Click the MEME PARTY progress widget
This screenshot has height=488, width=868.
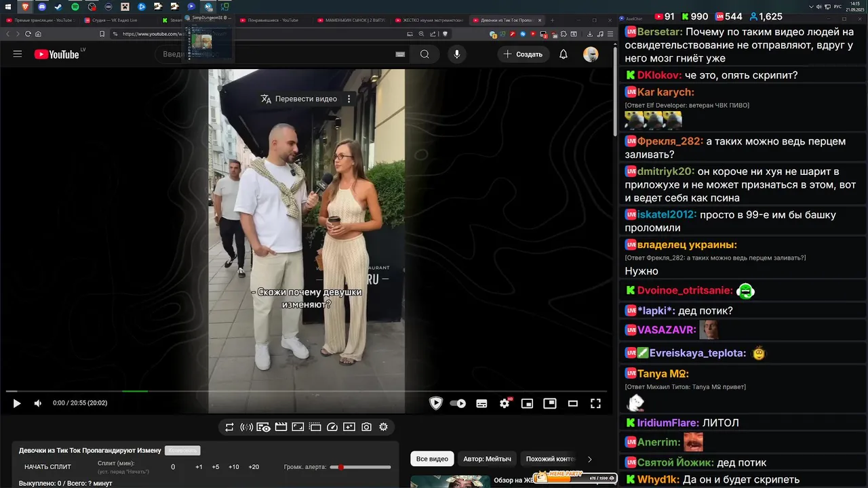pyautogui.click(x=575, y=477)
